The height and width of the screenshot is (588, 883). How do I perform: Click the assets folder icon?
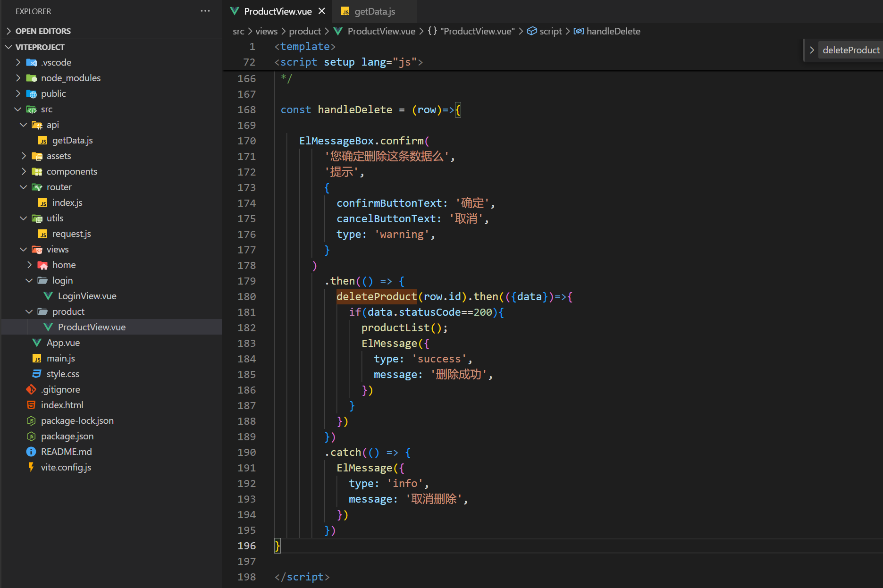pyautogui.click(x=37, y=156)
